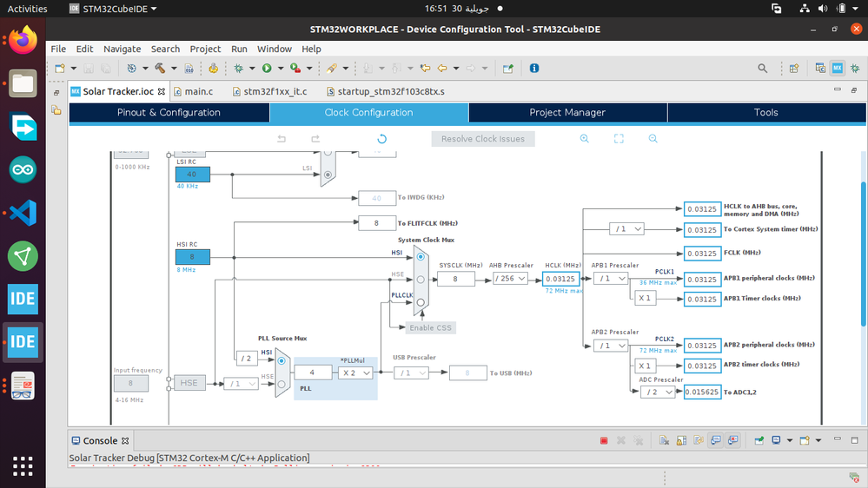Click the zoom in magnifier icon
Viewport: 868px width, 488px height.
tap(584, 139)
